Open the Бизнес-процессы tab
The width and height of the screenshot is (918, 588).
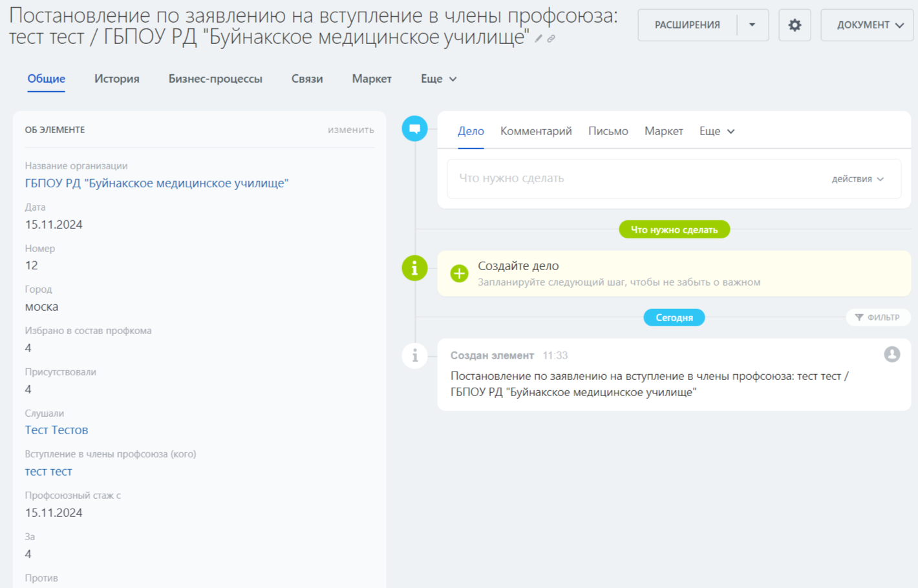click(215, 79)
